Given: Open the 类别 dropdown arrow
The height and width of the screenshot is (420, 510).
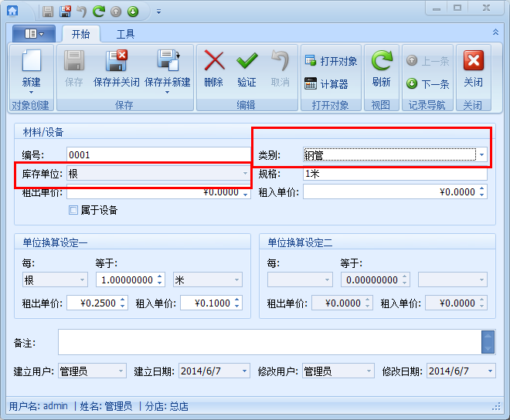Looking at the screenshot, I should coord(481,154).
